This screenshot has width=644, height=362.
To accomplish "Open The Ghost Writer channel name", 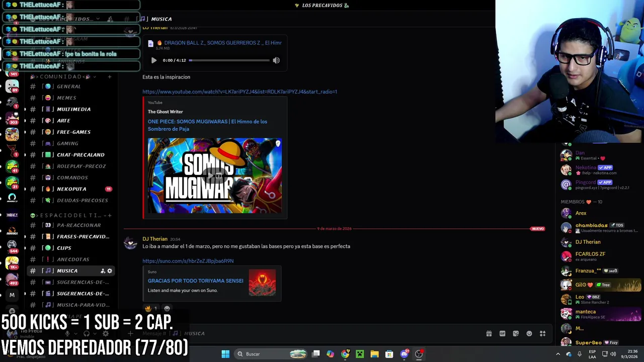I will coord(165,112).
